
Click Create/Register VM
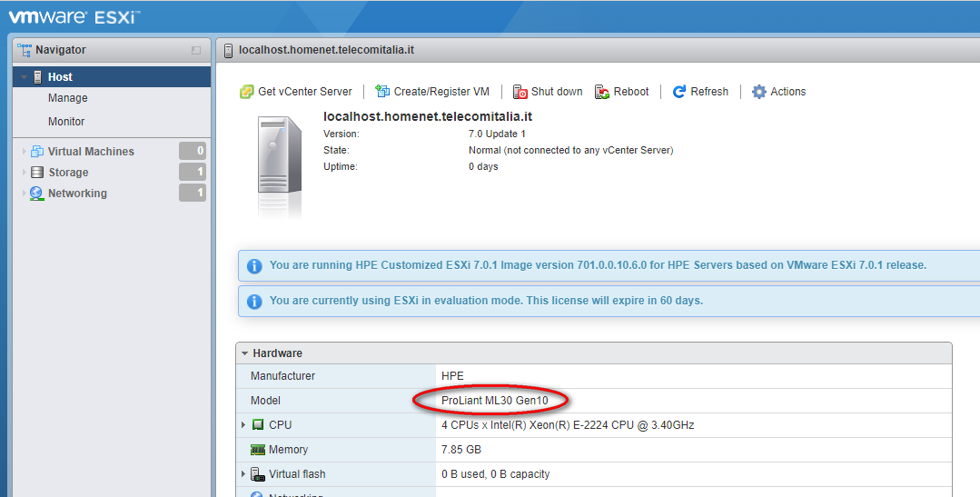tap(432, 92)
